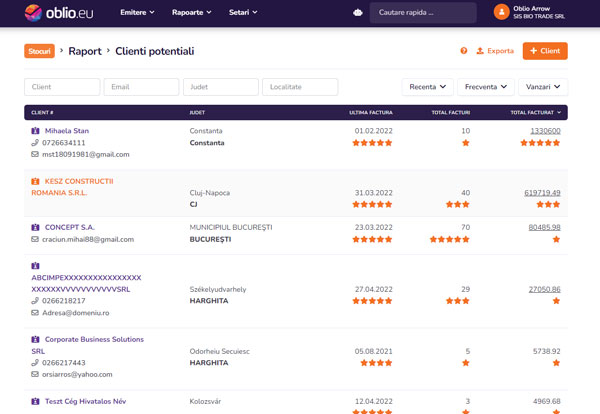Click the MUNICIPIUL BUCUREȘTI locality text

231,227
